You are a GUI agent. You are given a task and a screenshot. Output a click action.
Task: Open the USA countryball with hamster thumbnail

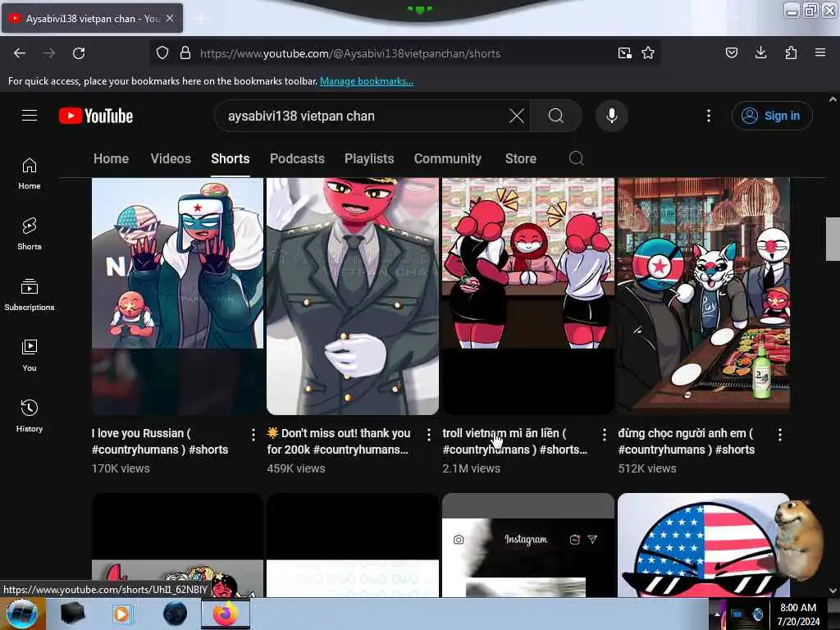(703, 545)
